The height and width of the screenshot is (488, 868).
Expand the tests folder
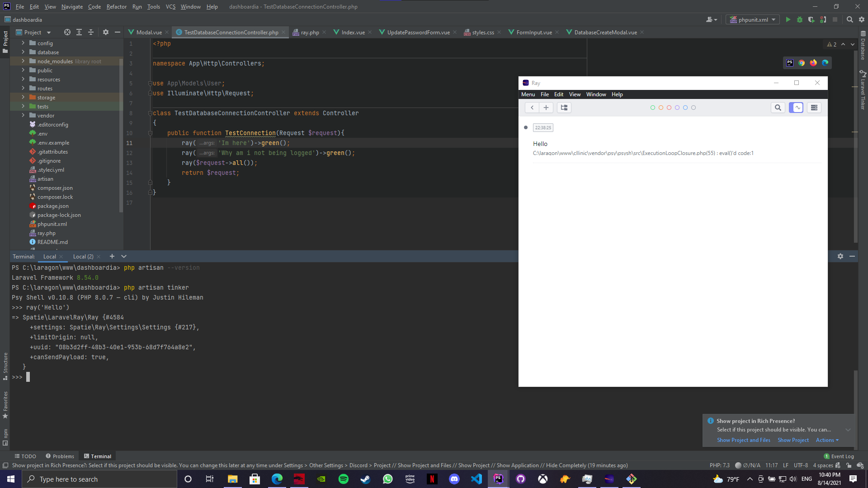pos(23,106)
